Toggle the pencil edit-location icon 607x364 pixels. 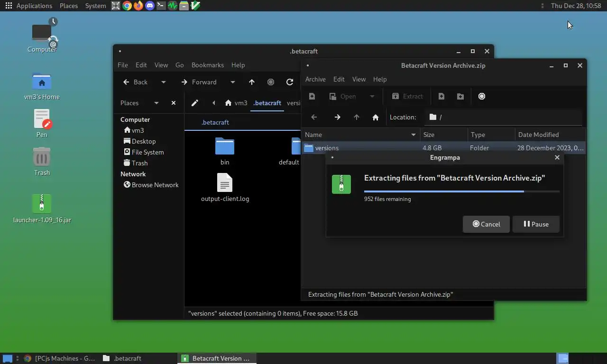(195, 103)
